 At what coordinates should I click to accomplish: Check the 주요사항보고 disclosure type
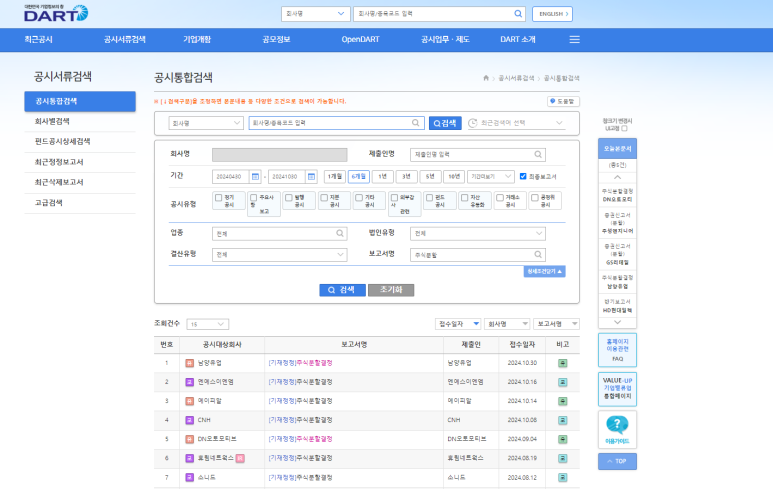253,198
